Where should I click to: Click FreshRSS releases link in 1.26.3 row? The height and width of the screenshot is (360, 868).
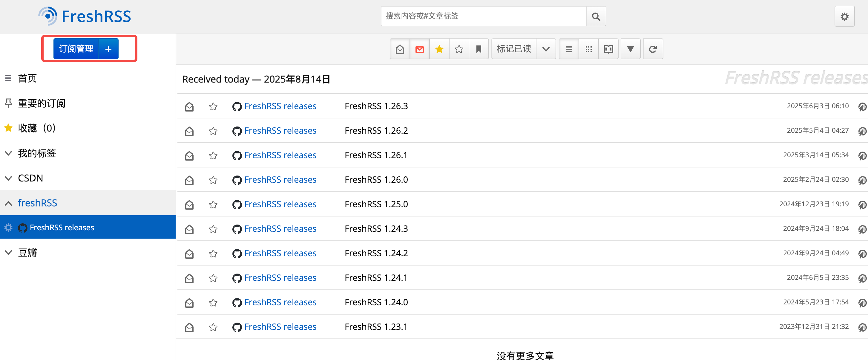[x=280, y=106]
